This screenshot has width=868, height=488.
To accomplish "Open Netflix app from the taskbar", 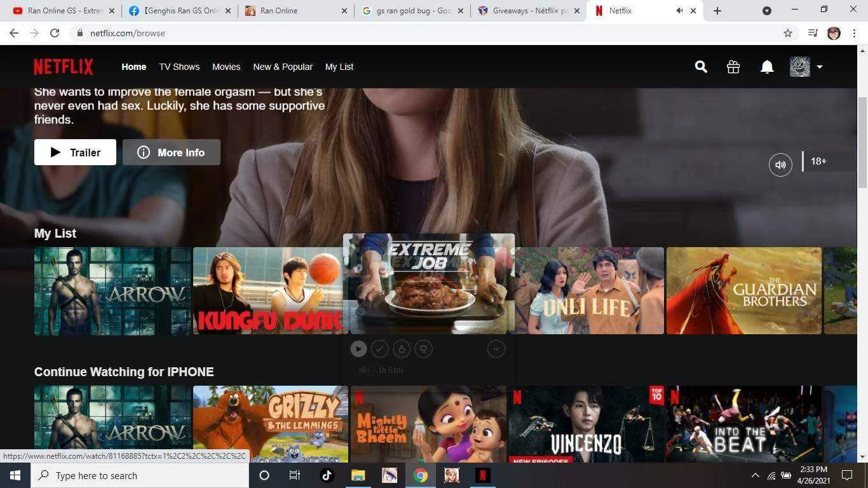I will 482,475.
